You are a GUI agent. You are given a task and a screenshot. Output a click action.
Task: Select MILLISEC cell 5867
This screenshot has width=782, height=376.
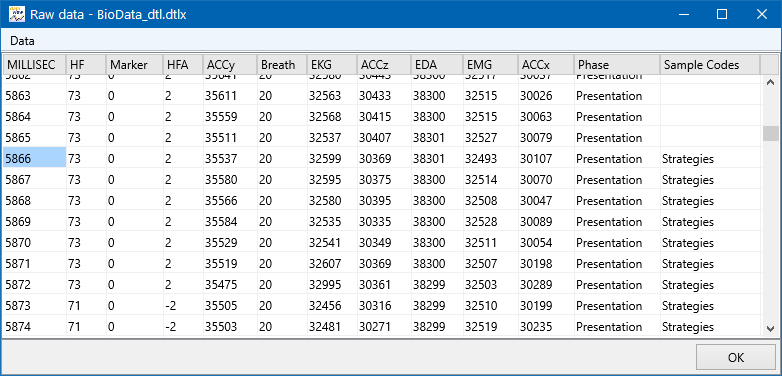(x=34, y=180)
